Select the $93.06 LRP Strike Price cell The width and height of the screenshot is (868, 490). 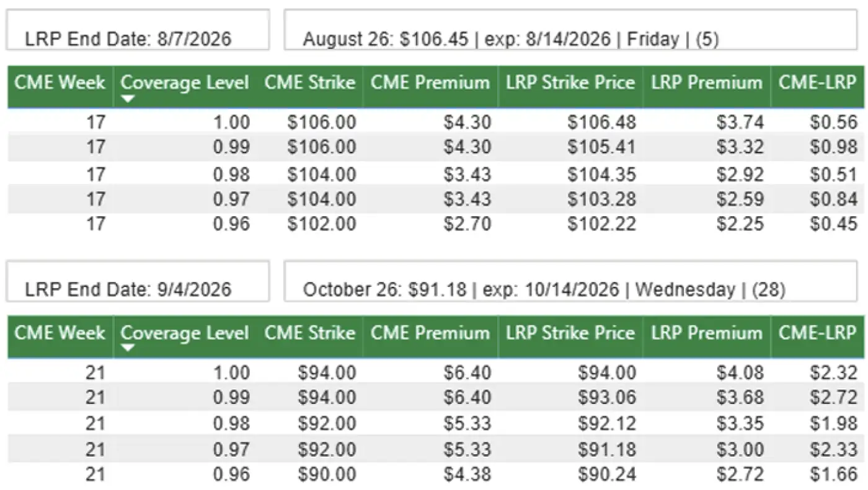pos(607,397)
